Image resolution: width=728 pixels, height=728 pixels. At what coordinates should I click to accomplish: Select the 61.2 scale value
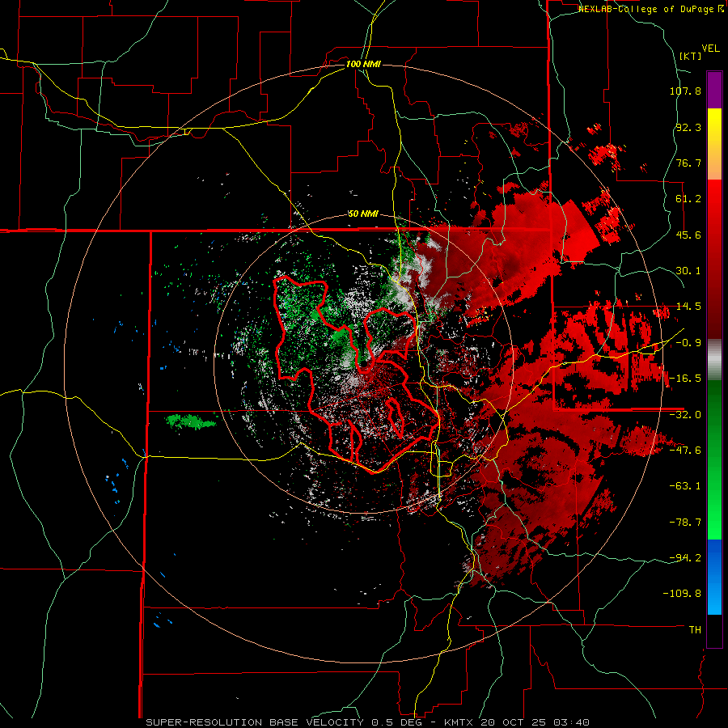pyautogui.click(x=688, y=199)
